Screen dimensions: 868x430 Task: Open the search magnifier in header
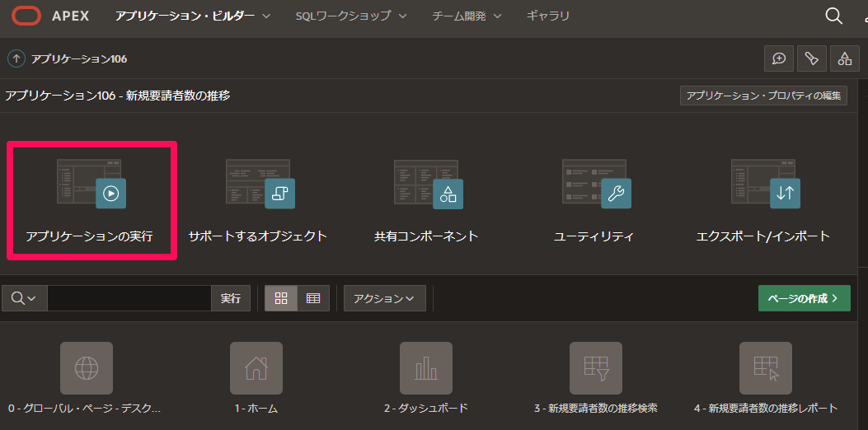click(833, 16)
